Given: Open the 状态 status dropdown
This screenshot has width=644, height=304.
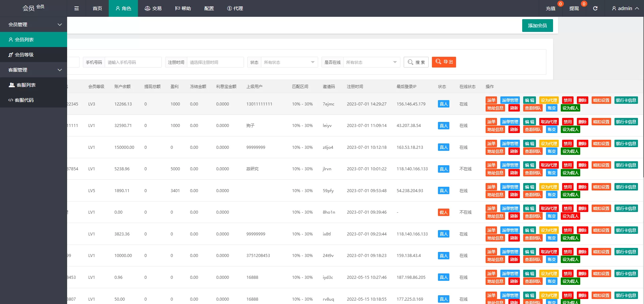Looking at the screenshot, I should pos(289,62).
